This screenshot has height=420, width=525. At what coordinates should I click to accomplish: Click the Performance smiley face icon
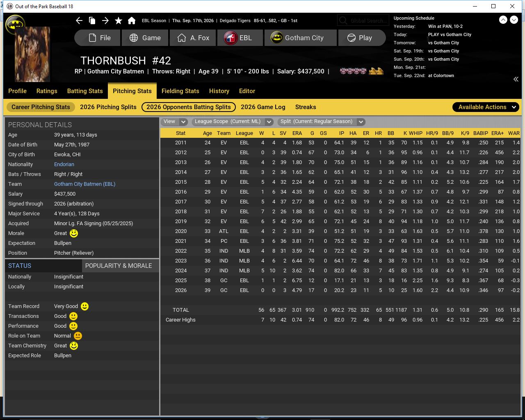tap(73, 326)
